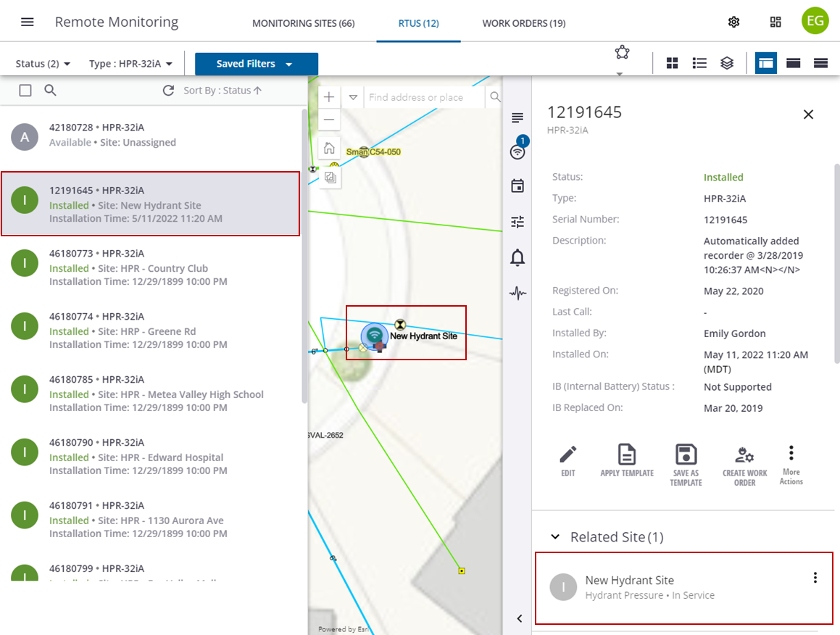Switch to card grid view

pyautogui.click(x=673, y=63)
